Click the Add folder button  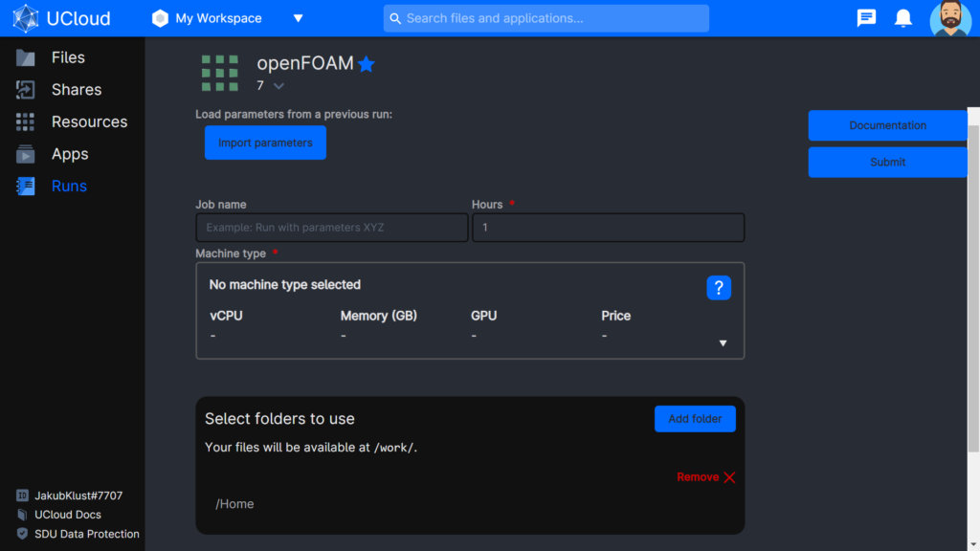(x=695, y=419)
